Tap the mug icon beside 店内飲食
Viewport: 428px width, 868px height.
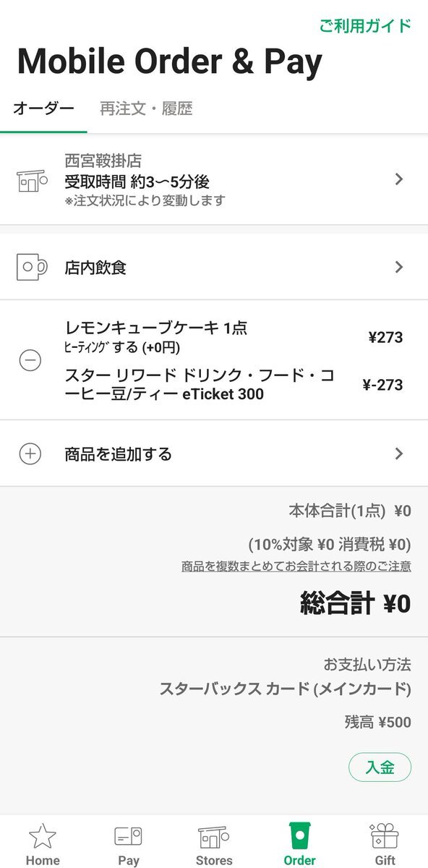coord(32,267)
